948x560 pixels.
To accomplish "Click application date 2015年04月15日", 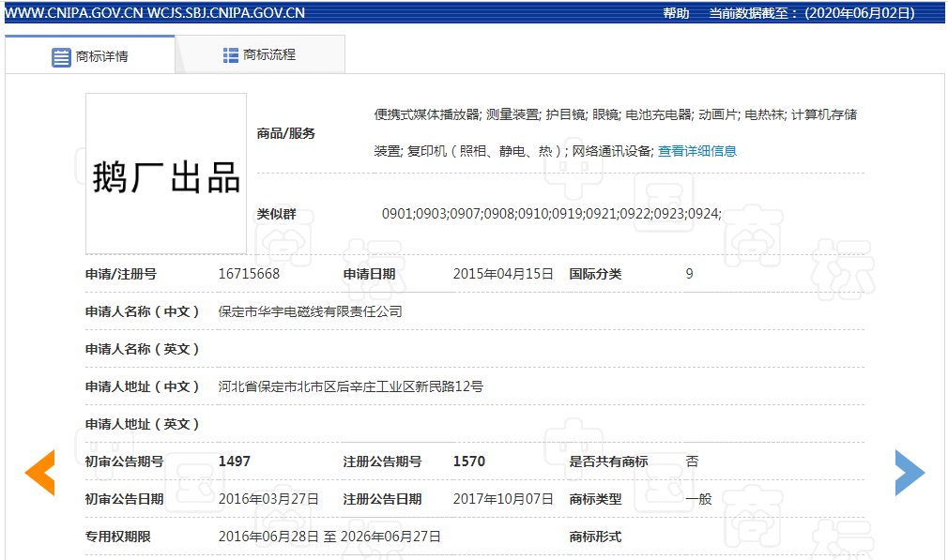I will pyautogui.click(x=503, y=274).
